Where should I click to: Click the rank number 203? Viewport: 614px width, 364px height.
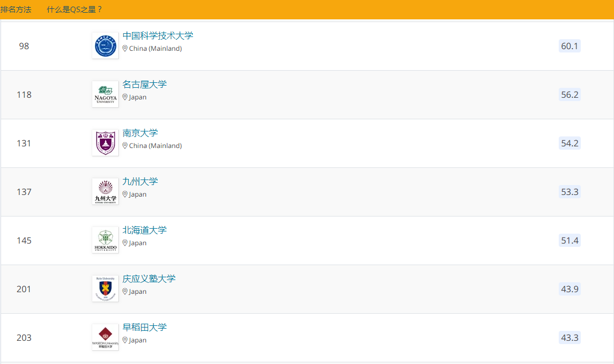coord(24,337)
